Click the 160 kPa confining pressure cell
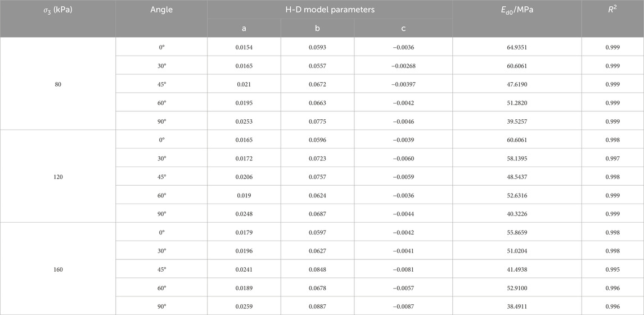This screenshot has width=644, height=315. [57, 269]
